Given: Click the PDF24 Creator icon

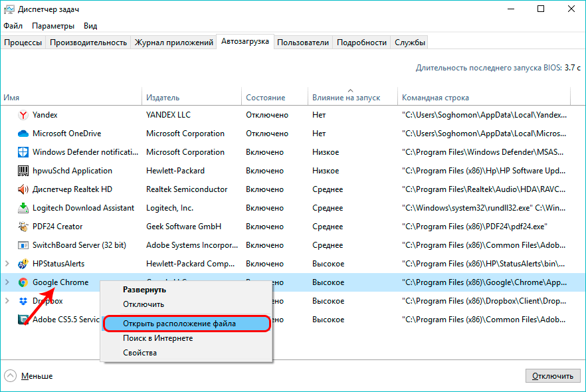Looking at the screenshot, I should pos(23,227).
